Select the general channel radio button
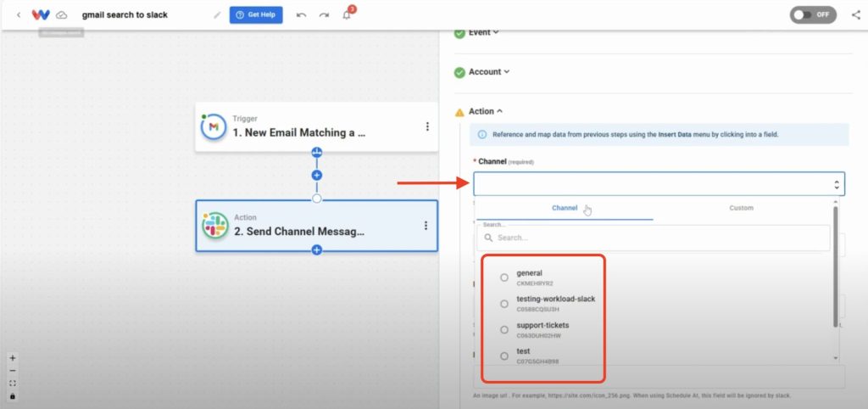The height and width of the screenshot is (409, 868). click(504, 277)
